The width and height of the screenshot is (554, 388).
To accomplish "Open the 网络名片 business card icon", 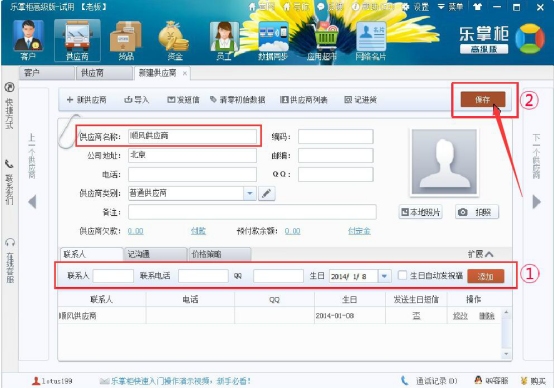I will (371, 40).
